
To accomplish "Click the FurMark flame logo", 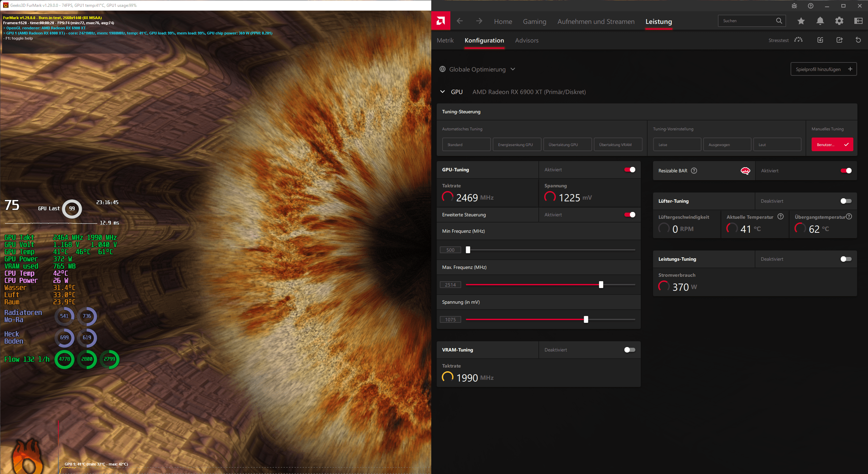I will [x=28, y=457].
